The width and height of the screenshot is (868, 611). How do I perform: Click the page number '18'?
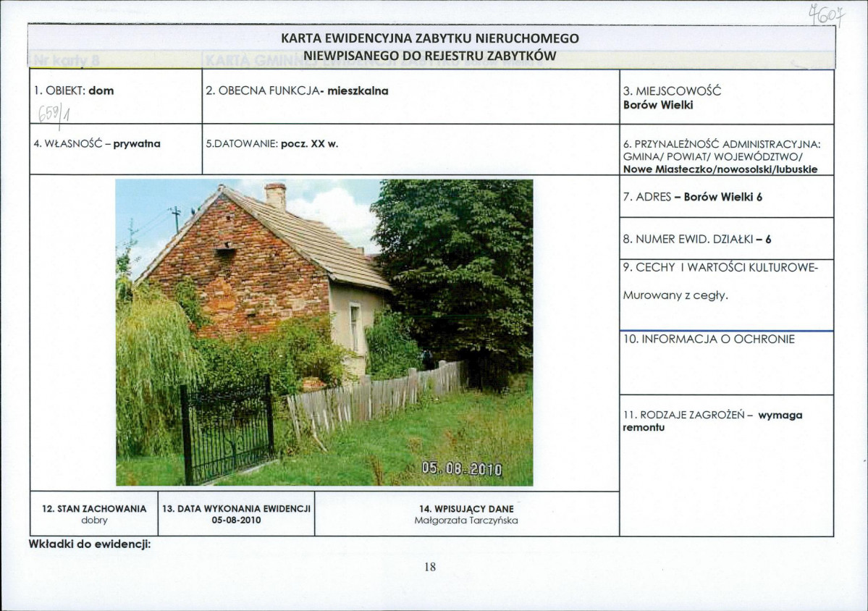(430, 567)
